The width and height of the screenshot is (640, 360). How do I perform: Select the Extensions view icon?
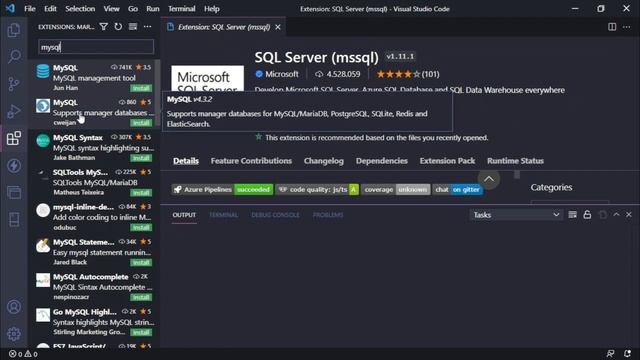(14, 138)
